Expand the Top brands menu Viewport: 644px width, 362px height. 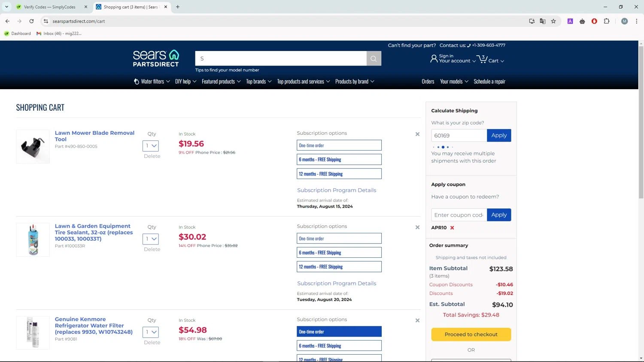258,81
